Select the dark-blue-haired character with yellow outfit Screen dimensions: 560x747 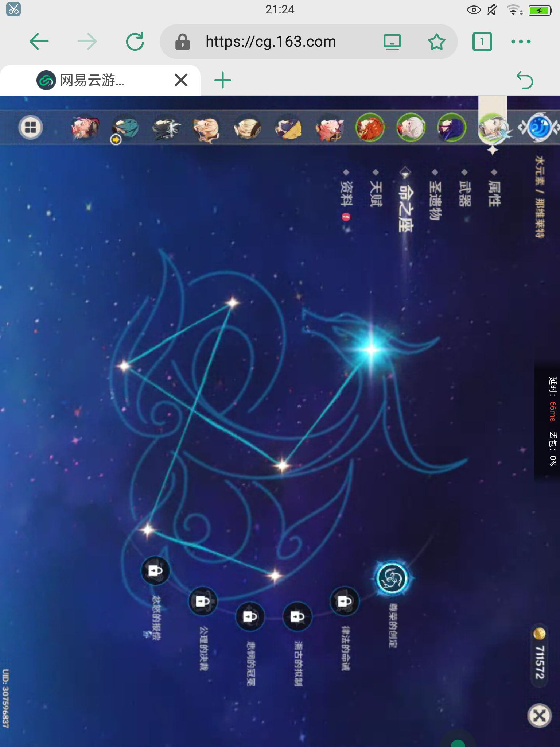click(288, 128)
